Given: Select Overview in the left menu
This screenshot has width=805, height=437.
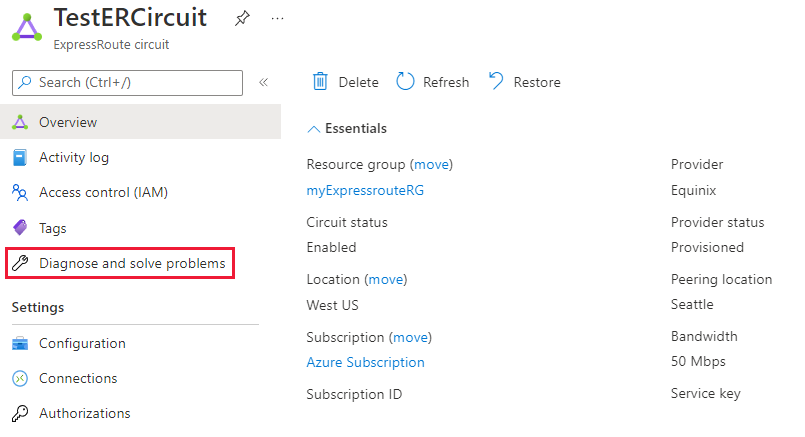Looking at the screenshot, I should click(x=68, y=123).
